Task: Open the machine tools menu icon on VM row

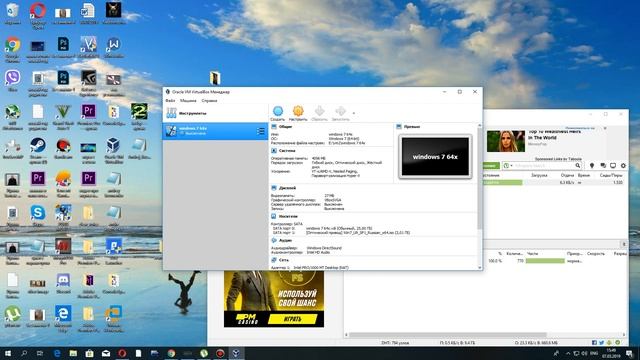Action: coord(261,131)
